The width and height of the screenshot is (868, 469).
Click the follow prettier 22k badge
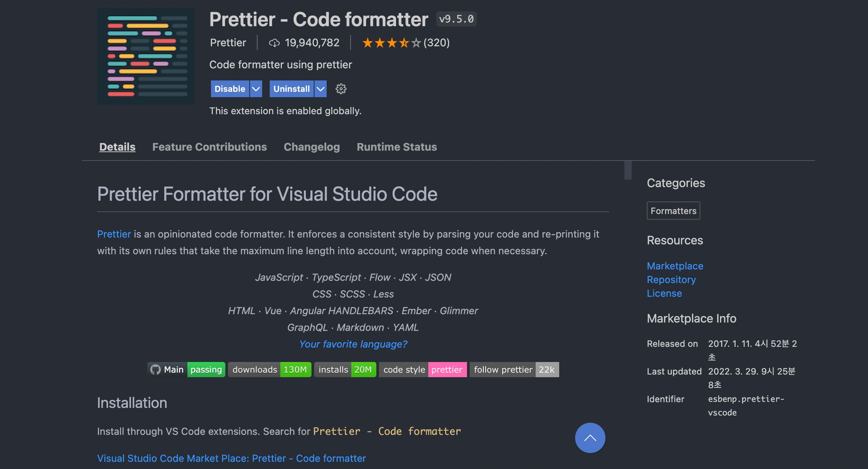pos(514,370)
